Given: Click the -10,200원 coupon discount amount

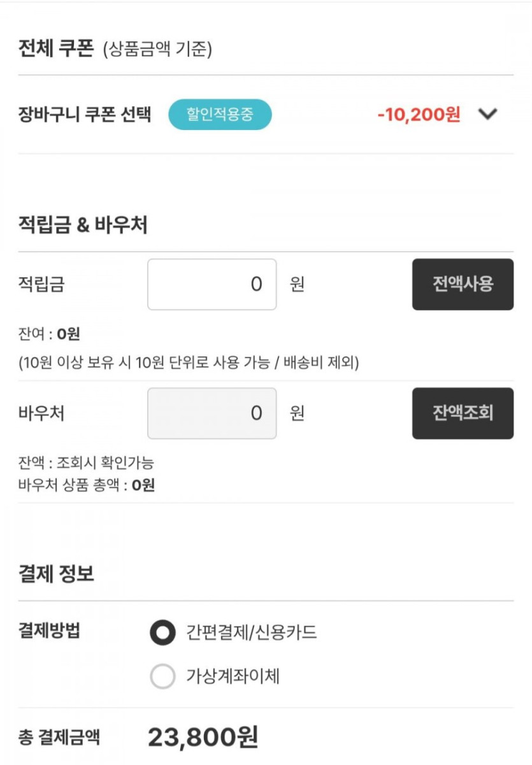Looking at the screenshot, I should click(x=419, y=115).
